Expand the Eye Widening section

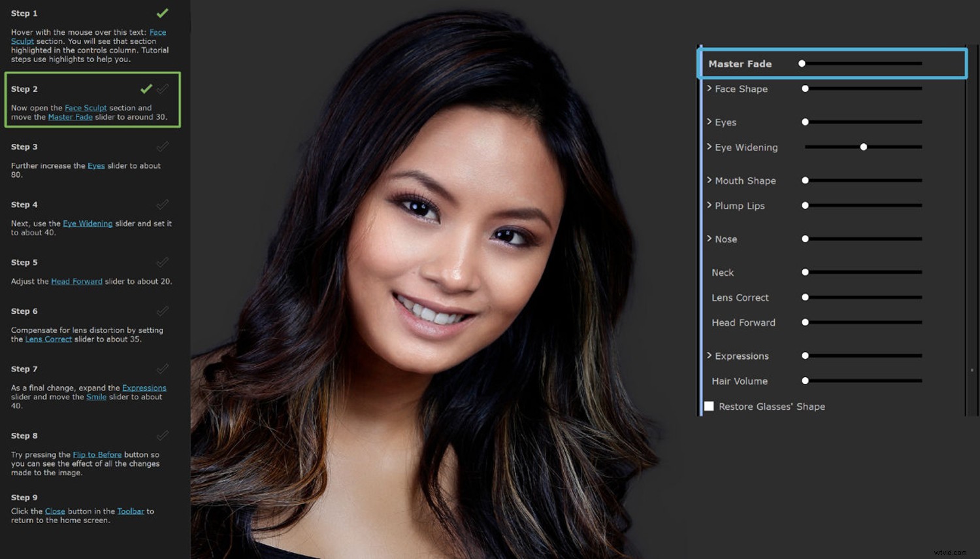coord(710,147)
